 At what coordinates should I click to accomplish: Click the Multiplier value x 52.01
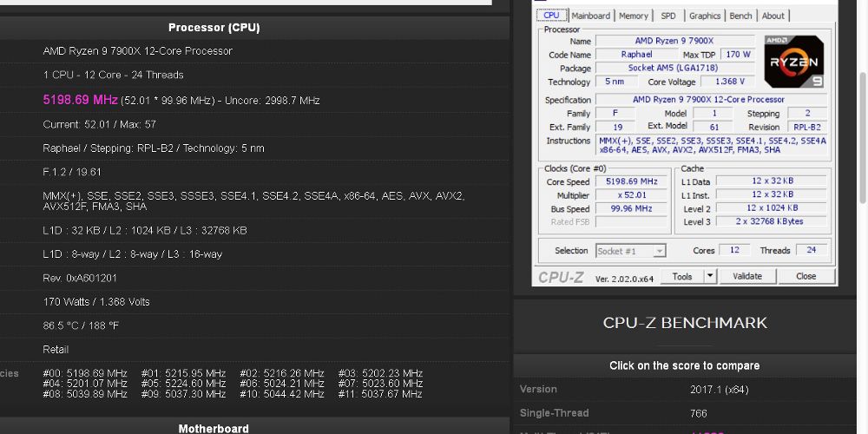632,194
